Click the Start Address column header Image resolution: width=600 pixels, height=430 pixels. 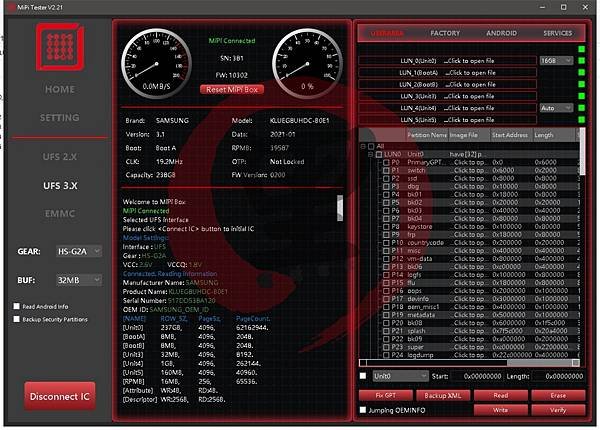tap(510, 135)
